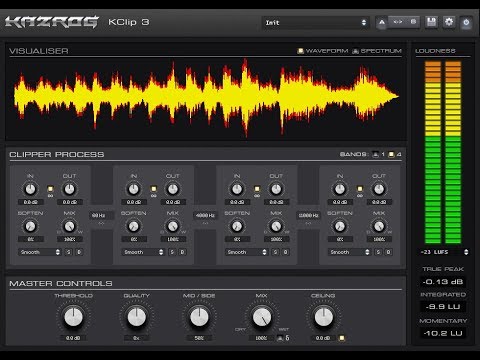Click the master CEILING knob
The height and width of the screenshot is (360, 480).
pyautogui.click(x=324, y=317)
